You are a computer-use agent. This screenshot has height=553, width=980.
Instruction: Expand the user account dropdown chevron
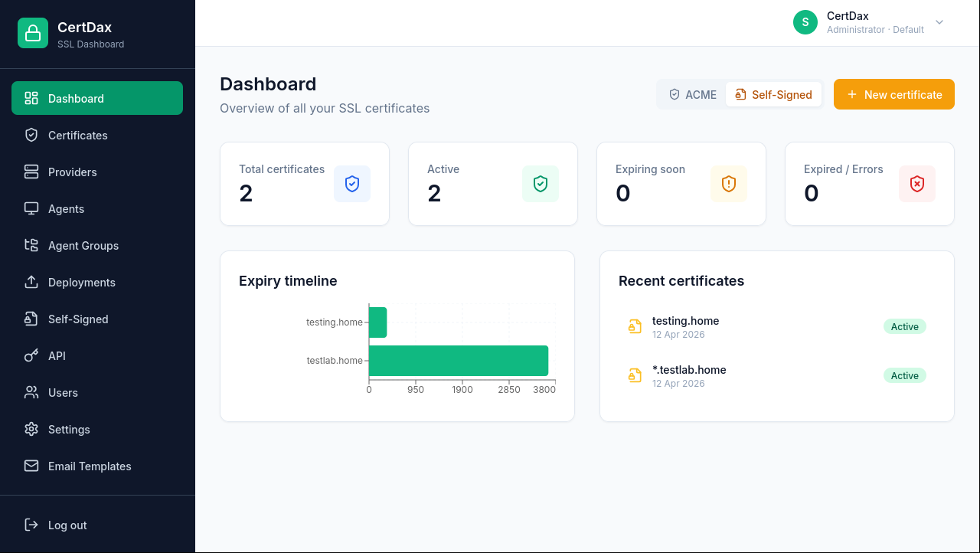pos(939,22)
